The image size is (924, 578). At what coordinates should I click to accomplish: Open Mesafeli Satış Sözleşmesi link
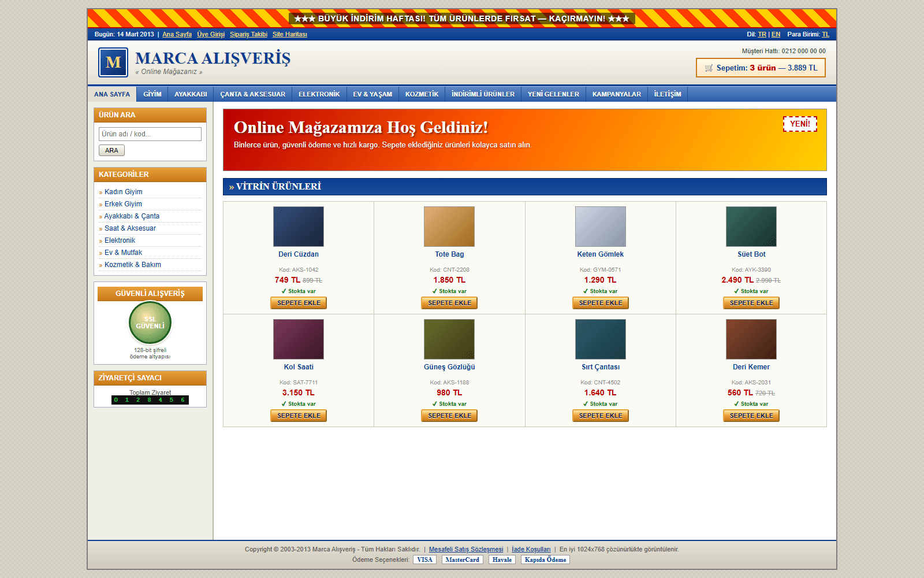466,549
